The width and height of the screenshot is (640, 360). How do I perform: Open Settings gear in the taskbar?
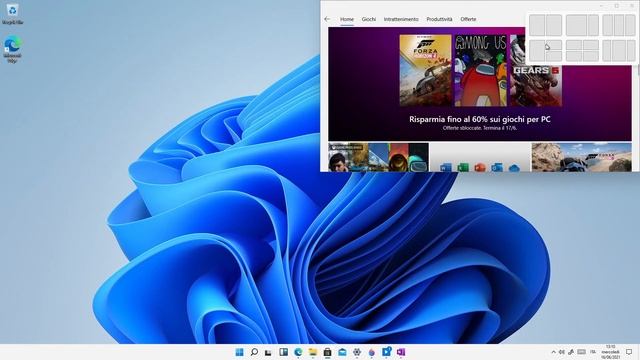pos(357,352)
